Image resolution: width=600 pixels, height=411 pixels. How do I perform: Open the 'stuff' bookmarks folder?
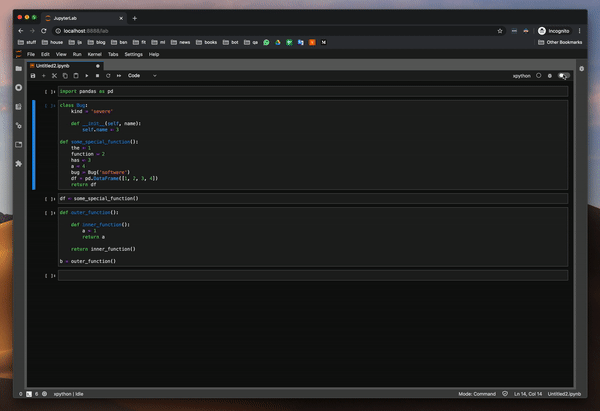point(27,42)
